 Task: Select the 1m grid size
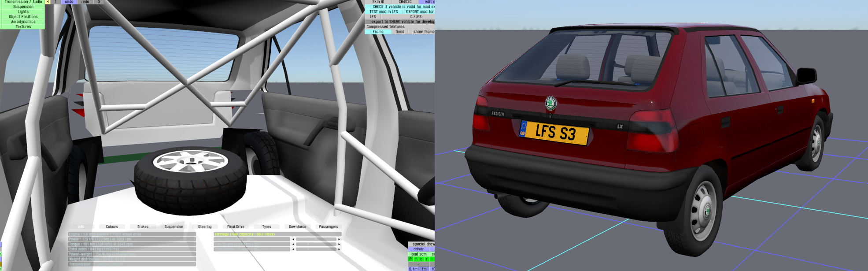[x=424, y=269]
